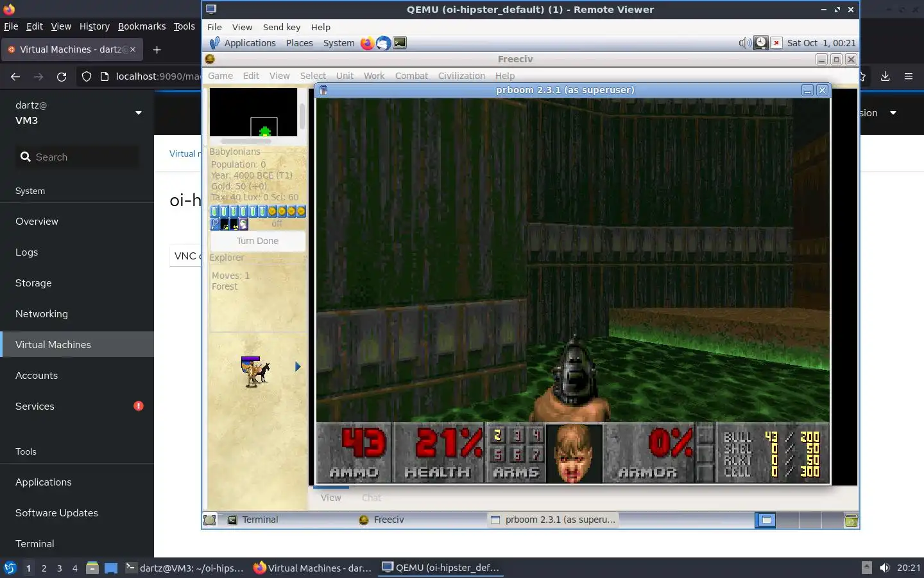Screen dimensions: 924x578
Task: Open Firefox hamburger application menu
Action: coord(908,76)
